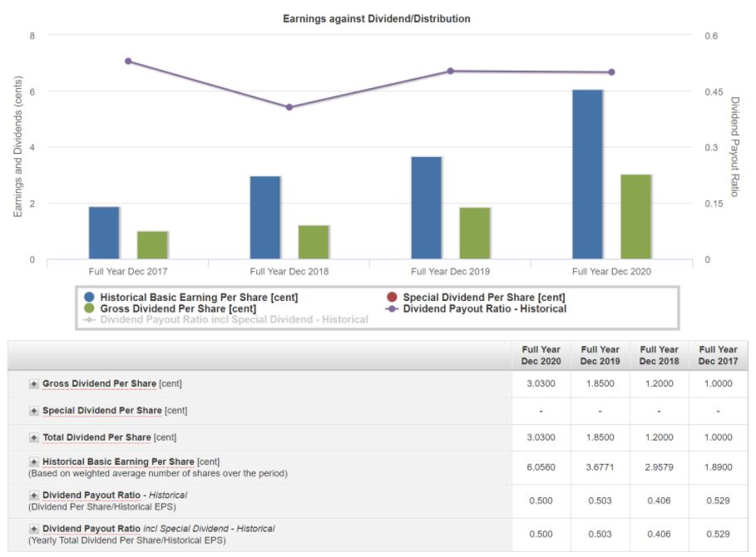Viewport: 756px width, 557px height.
Task: Click plus icon beside Historical Basic Earning row
Action: point(34,462)
